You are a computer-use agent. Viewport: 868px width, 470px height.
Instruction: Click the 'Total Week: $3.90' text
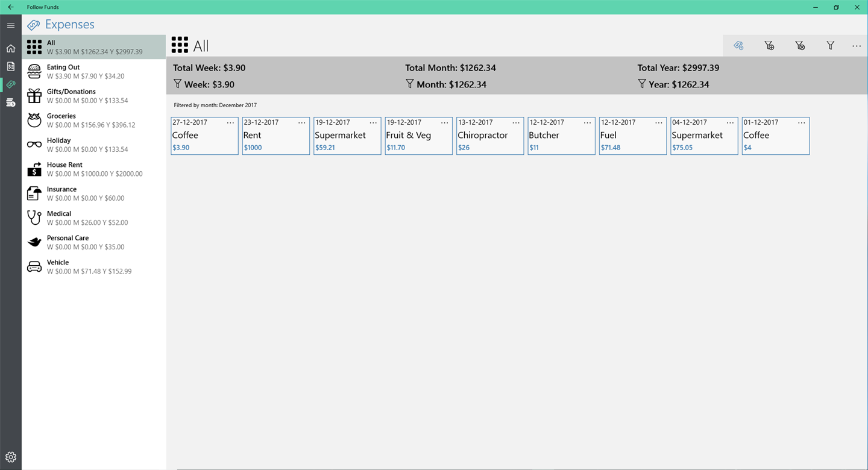[x=209, y=67]
